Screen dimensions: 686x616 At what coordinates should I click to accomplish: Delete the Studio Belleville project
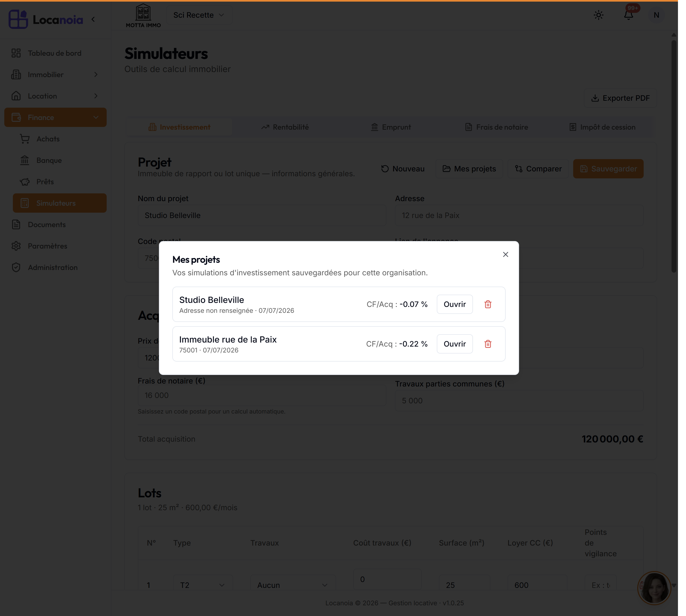coord(488,304)
